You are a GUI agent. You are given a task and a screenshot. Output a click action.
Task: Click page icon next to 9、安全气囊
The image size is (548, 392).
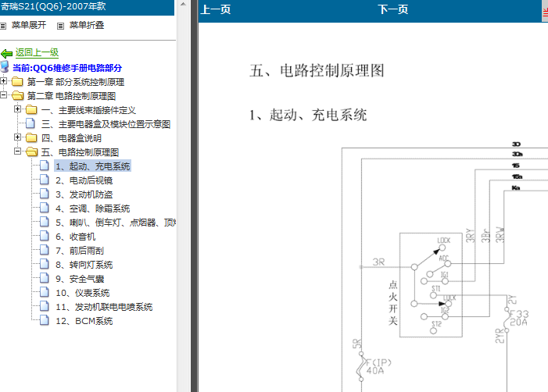(x=45, y=278)
